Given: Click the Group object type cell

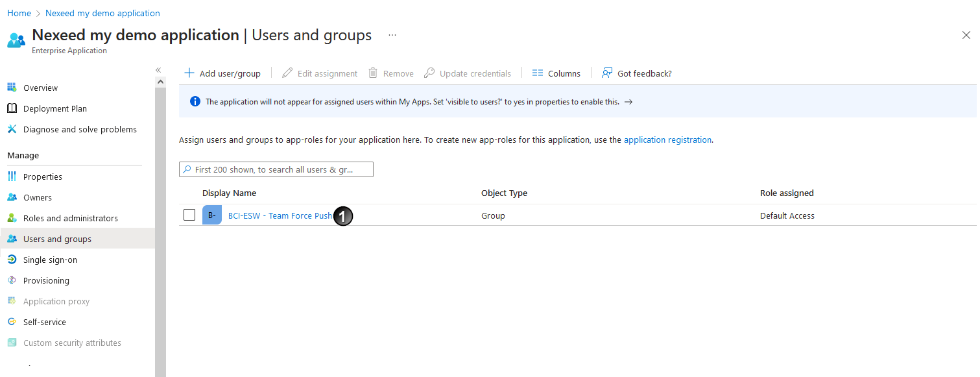Looking at the screenshot, I should tap(493, 215).
